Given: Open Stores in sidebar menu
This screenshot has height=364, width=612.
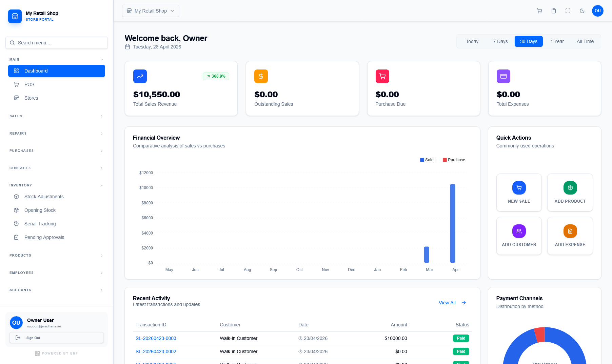Looking at the screenshot, I should [x=57, y=98].
